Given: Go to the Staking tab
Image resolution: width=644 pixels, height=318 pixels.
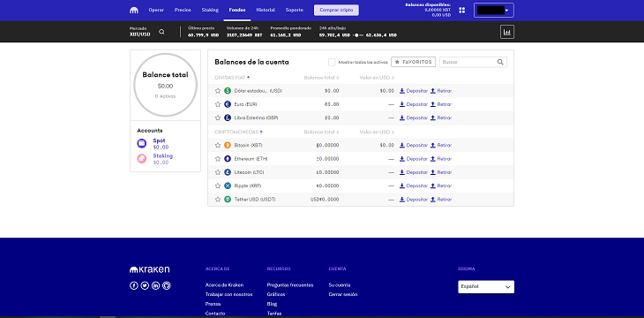Looking at the screenshot, I should (x=210, y=10).
